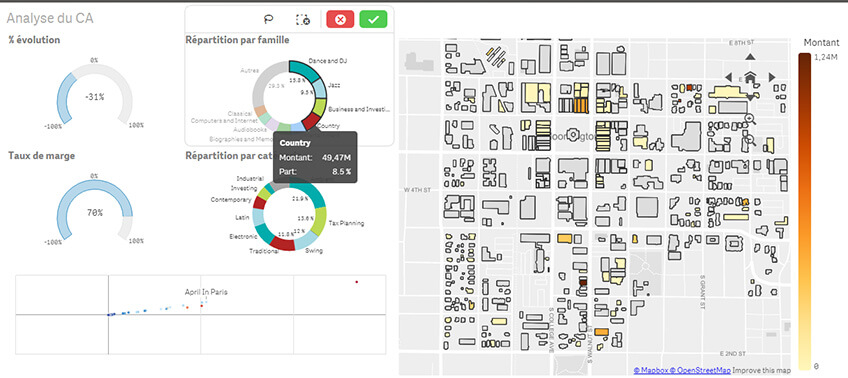
Task: Click the W 4TH ST street label on map
Action: point(418,190)
